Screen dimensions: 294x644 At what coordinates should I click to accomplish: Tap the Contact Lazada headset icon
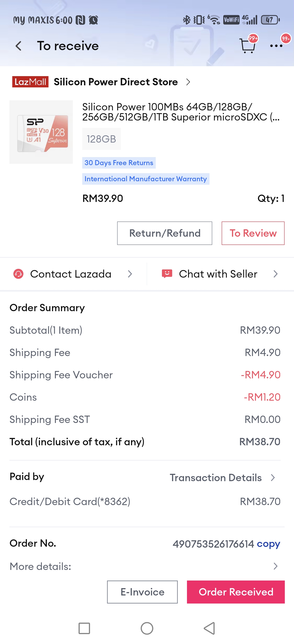tap(18, 274)
